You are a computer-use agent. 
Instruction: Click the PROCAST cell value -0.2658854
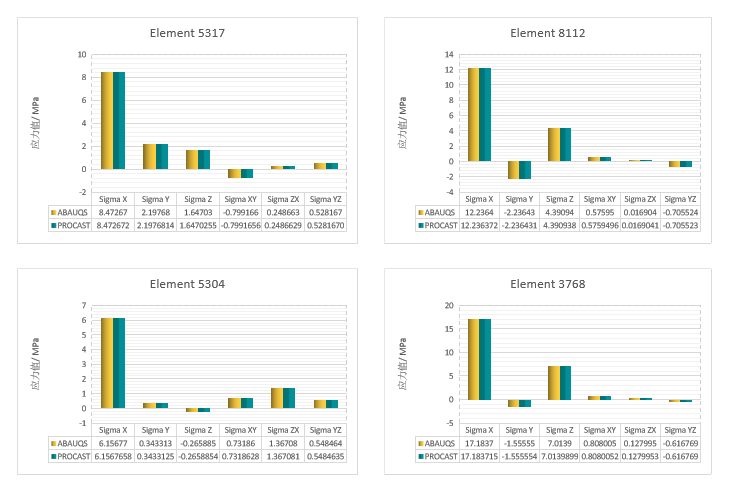click(198, 456)
